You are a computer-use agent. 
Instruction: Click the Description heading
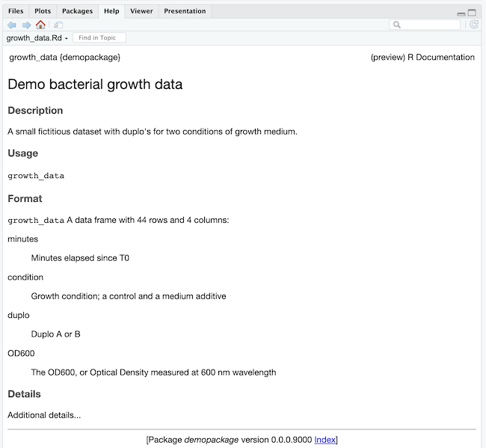pyautogui.click(x=35, y=111)
